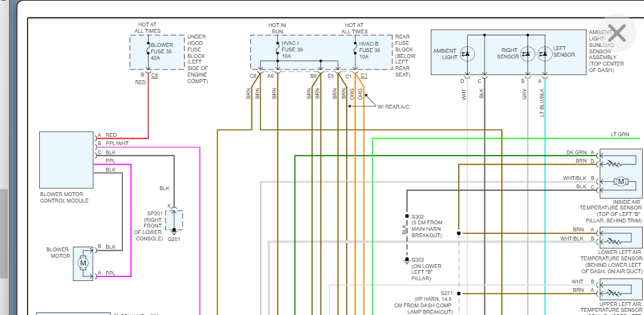Click the ambient light photodiode symbol
Viewport: 644px width, 315px height.
pos(469,54)
